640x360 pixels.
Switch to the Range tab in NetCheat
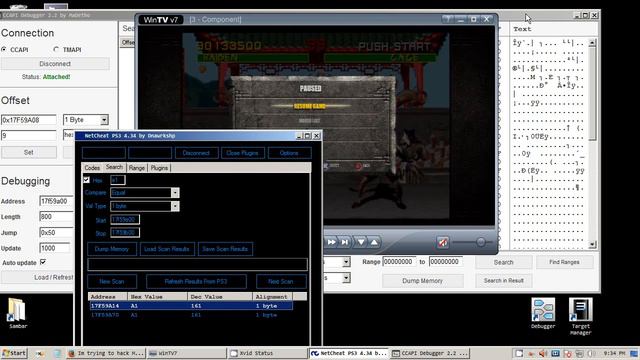137,168
